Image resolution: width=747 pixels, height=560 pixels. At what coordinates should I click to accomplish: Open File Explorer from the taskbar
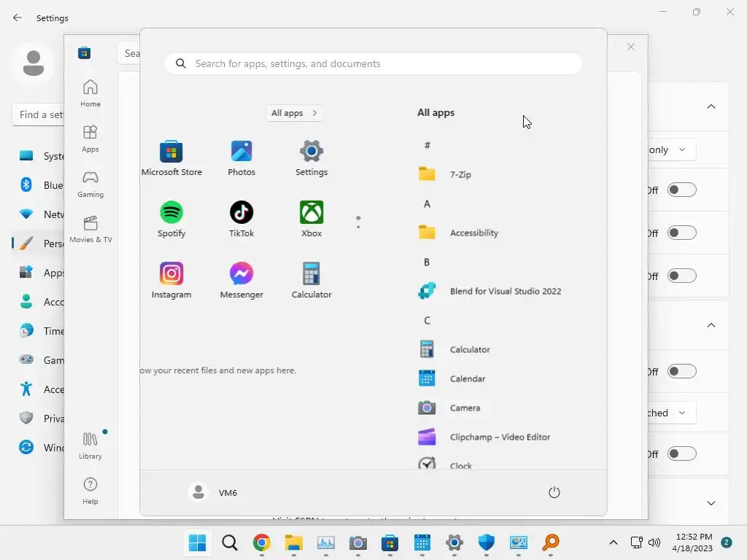(293, 542)
